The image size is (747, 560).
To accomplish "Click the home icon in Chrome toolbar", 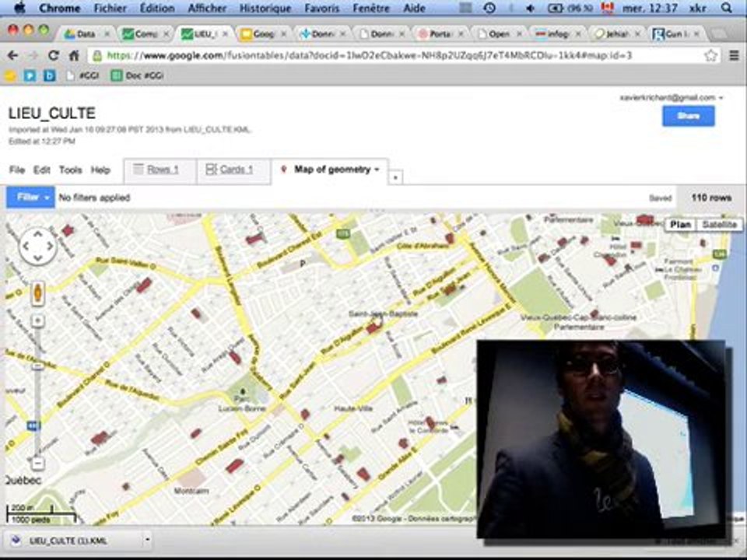I will [x=74, y=56].
